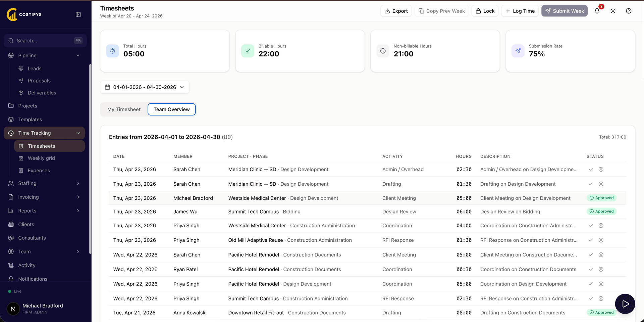Viewport: 644px width, 322px height.
Task: Approve Priya Singh Westside Coordination entry
Action: [591, 226]
